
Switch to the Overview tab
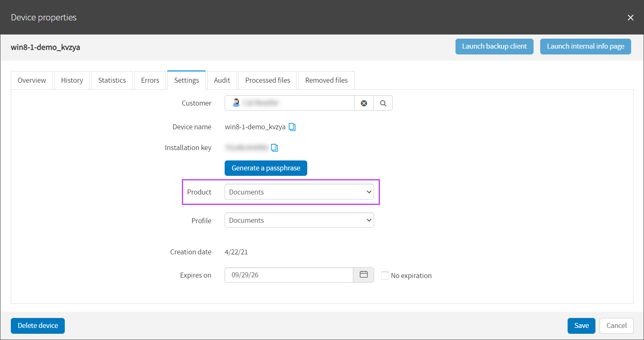point(32,80)
